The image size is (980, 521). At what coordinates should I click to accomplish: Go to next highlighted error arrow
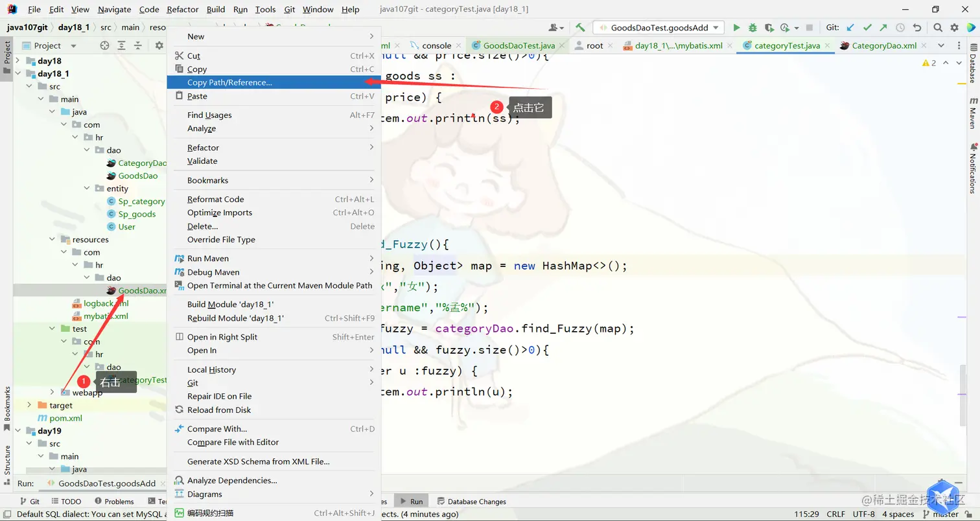tap(959, 63)
